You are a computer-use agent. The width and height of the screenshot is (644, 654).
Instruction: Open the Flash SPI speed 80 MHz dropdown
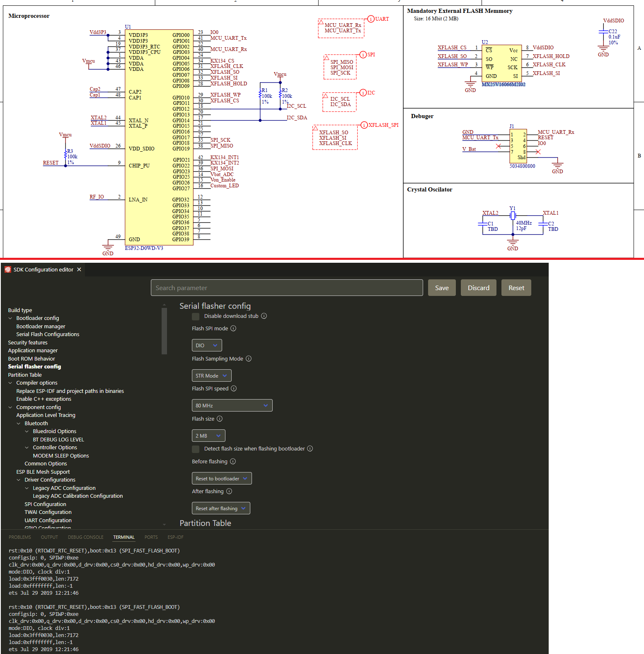click(232, 405)
